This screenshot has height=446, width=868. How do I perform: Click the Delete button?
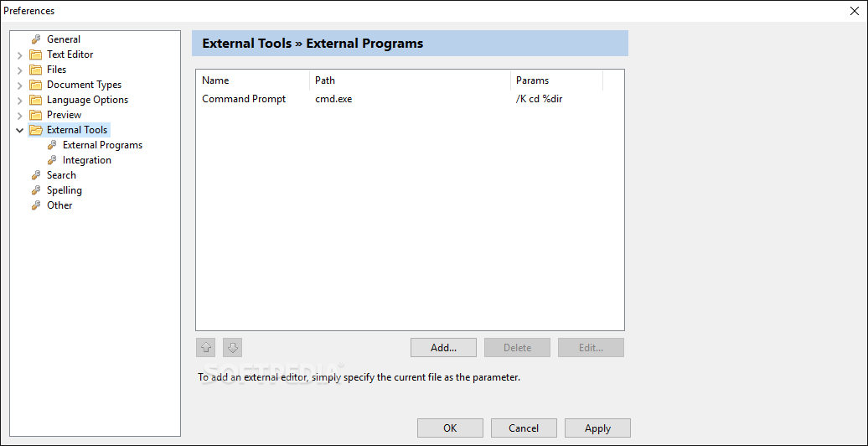(517, 348)
